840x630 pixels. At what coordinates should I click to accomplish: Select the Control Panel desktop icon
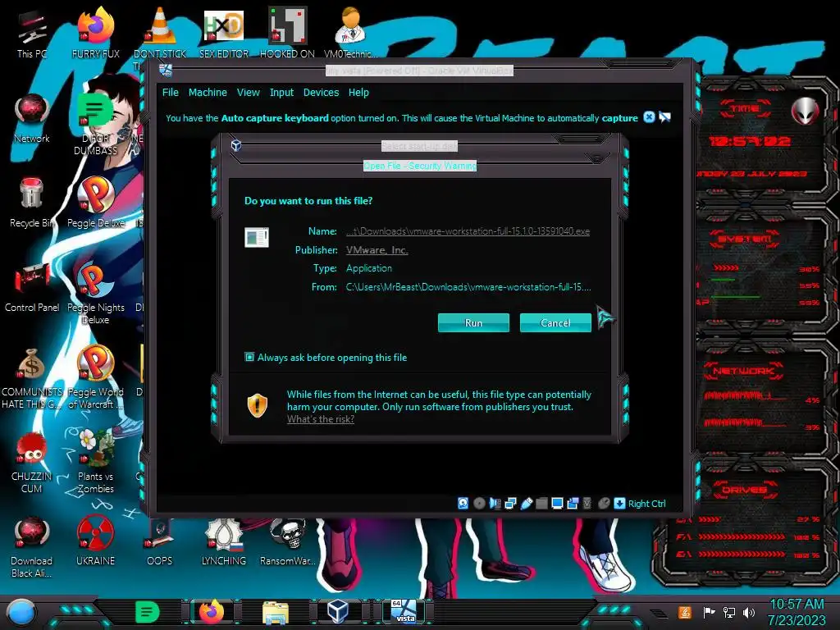[x=32, y=287]
